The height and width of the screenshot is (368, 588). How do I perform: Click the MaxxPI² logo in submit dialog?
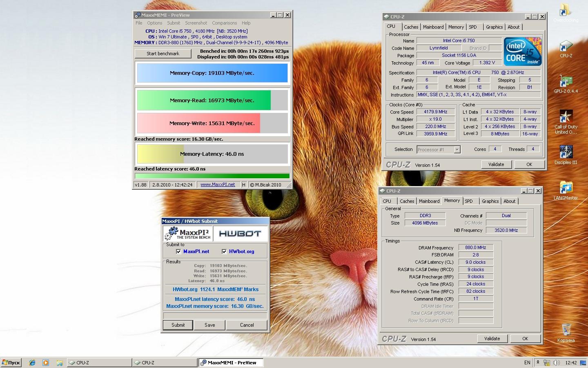[x=188, y=233]
